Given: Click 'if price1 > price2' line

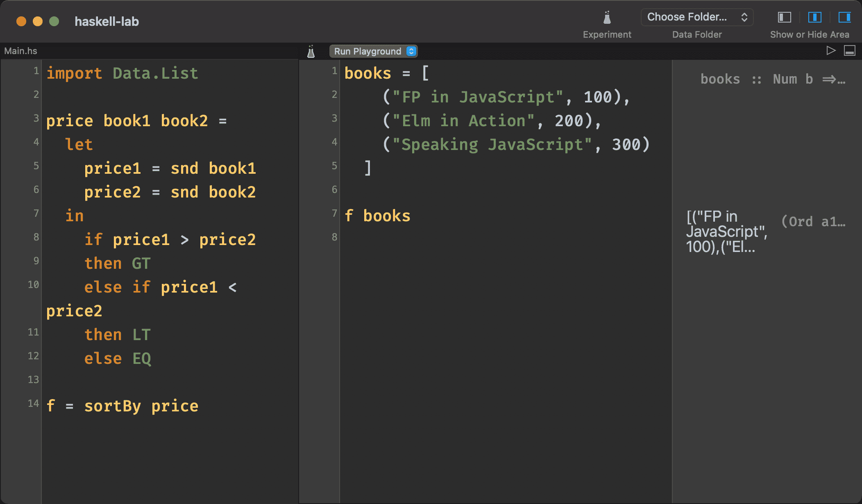Looking at the screenshot, I should click(x=170, y=240).
